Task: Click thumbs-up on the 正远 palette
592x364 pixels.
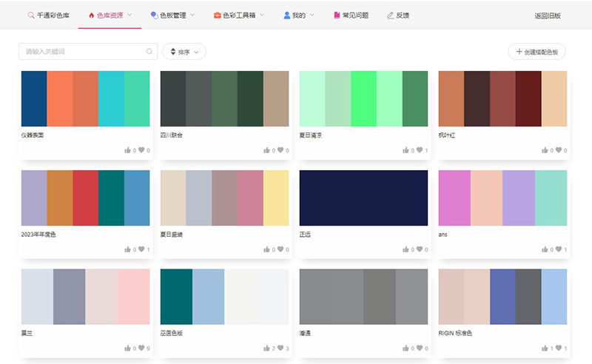Action: (406, 249)
